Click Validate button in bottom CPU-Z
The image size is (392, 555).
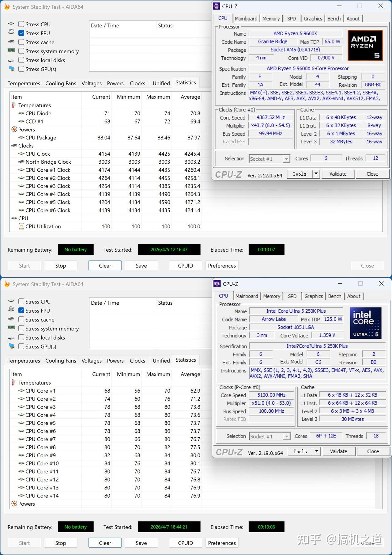click(x=339, y=451)
